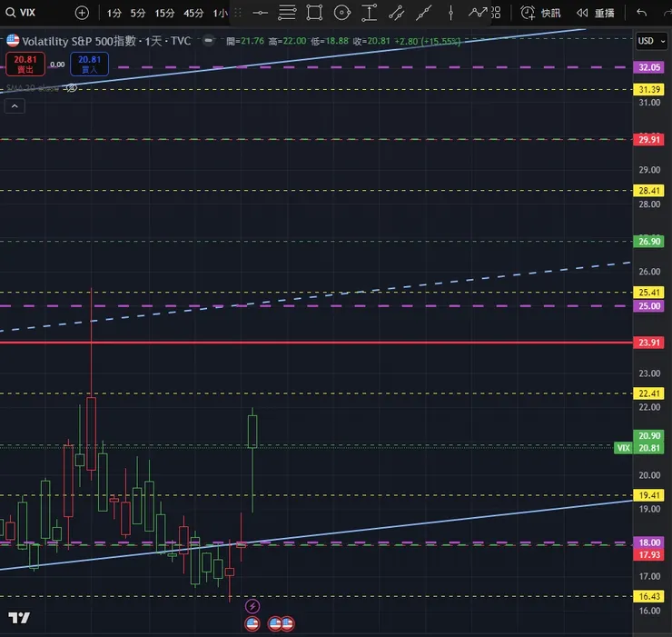
Task: Collapse the indicator legend with chevron
Action: click(x=15, y=106)
